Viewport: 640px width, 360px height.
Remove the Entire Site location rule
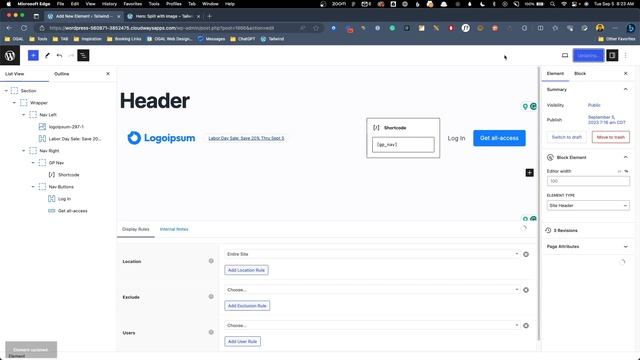pyautogui.click(x=526, y=254)
